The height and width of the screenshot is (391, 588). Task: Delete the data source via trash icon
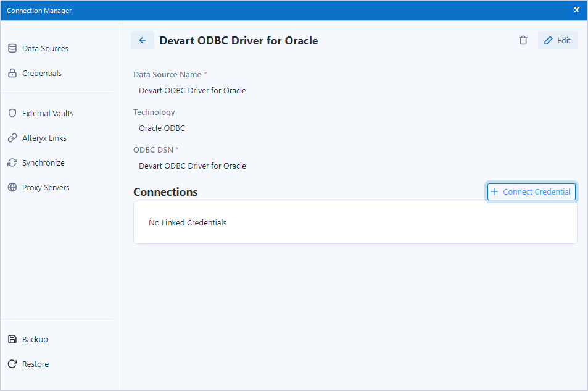point(523,40)
